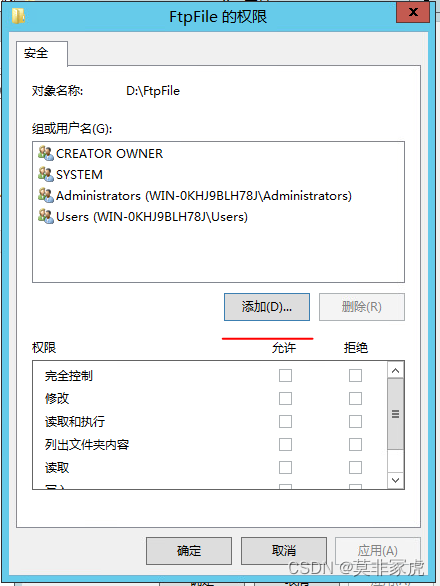440x586 pixels.
Task: Select the CREATOR OWNER group icon
Action: (x=46, y=153)
